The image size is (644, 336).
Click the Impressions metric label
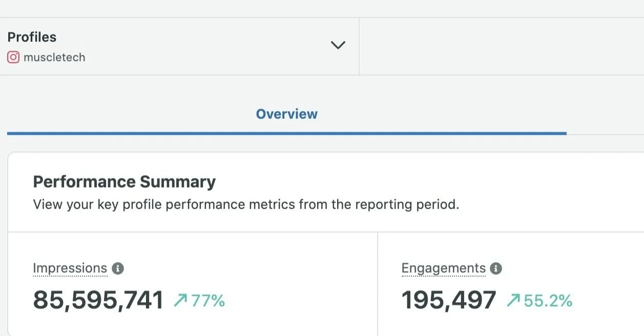pos(70,268)
